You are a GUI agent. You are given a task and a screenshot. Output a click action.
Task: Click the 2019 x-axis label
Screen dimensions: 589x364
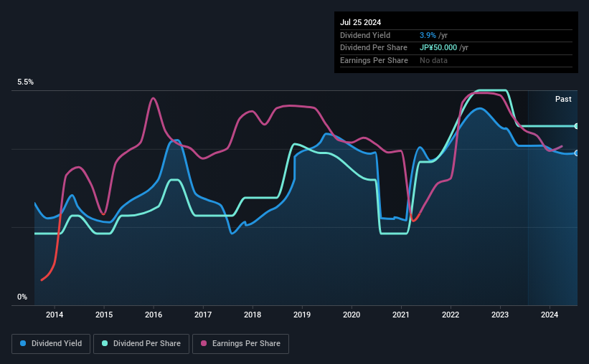[x=302, y=315]
